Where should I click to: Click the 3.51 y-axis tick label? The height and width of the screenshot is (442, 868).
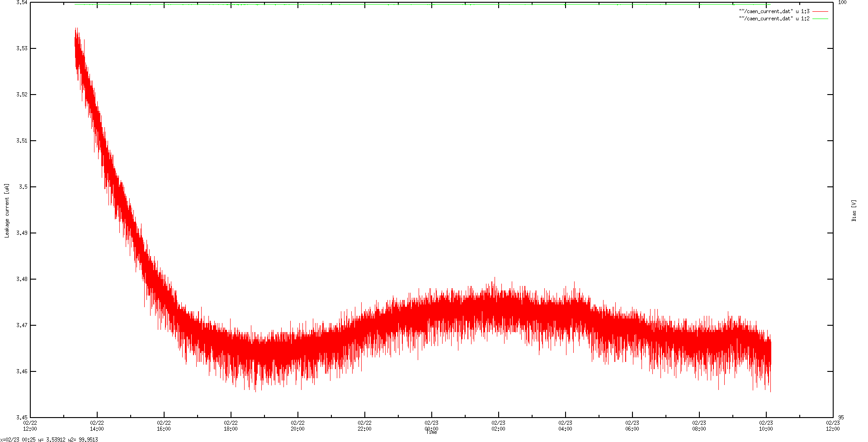(22, 141)
